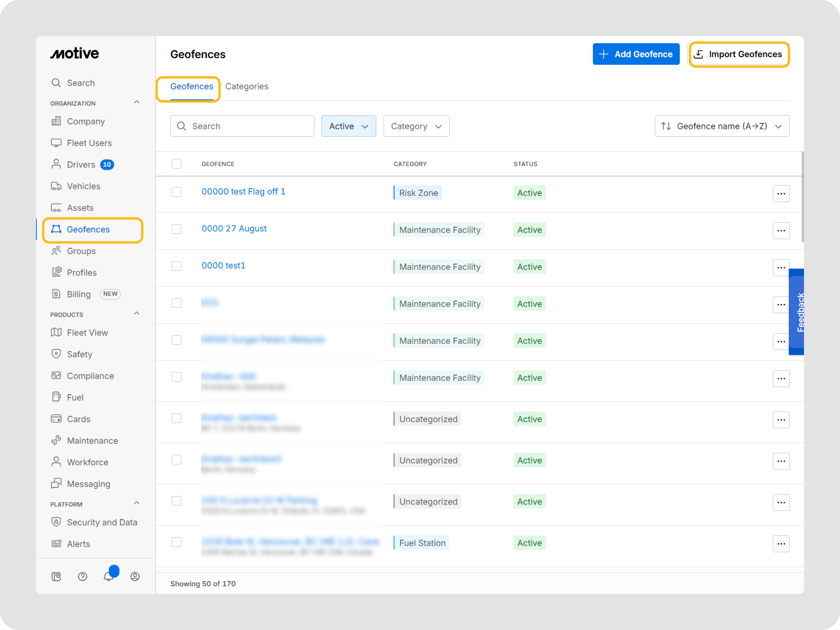840x630 pixels.
Task: Click the Security and Data lock icon
Action: click(56, 522)
